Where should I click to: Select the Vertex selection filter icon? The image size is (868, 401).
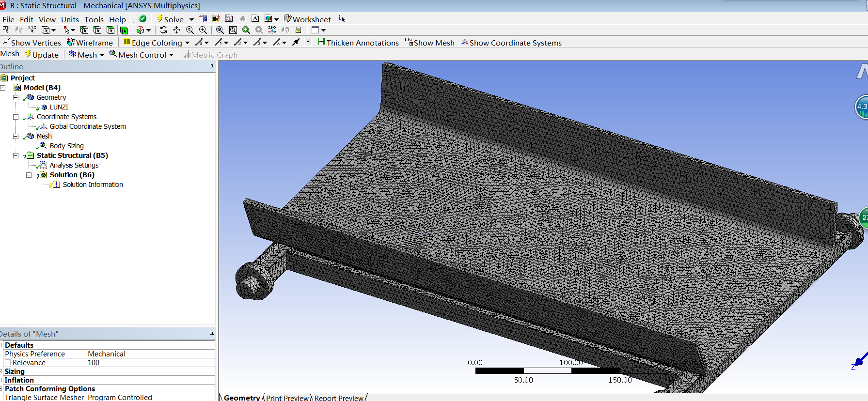pyautogui.click(x=84, y=30)
